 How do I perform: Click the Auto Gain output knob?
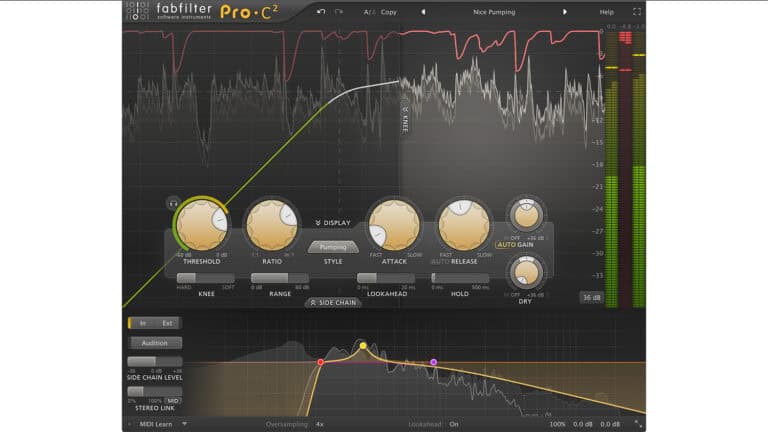pyautogui.click(x=527, y=216)
